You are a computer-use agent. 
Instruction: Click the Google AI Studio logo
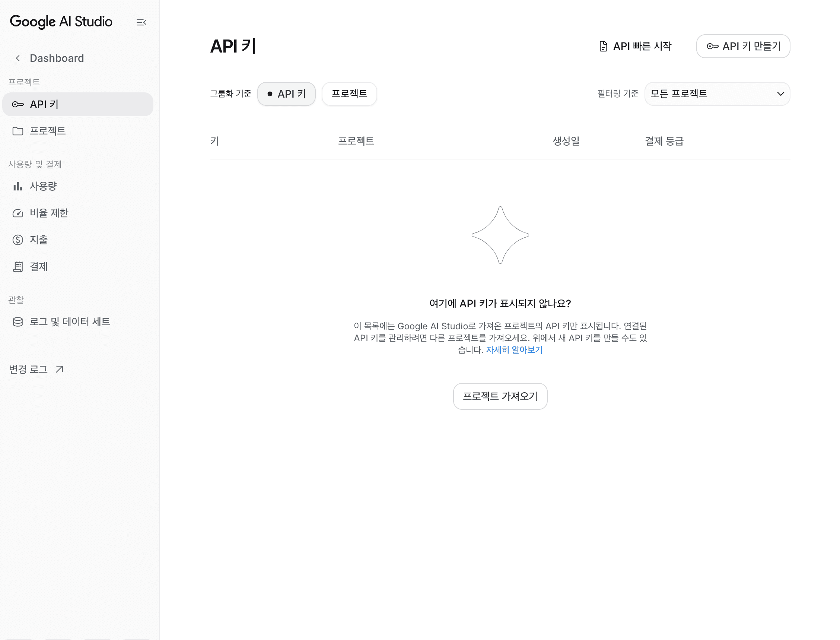[x=61, y=22]
